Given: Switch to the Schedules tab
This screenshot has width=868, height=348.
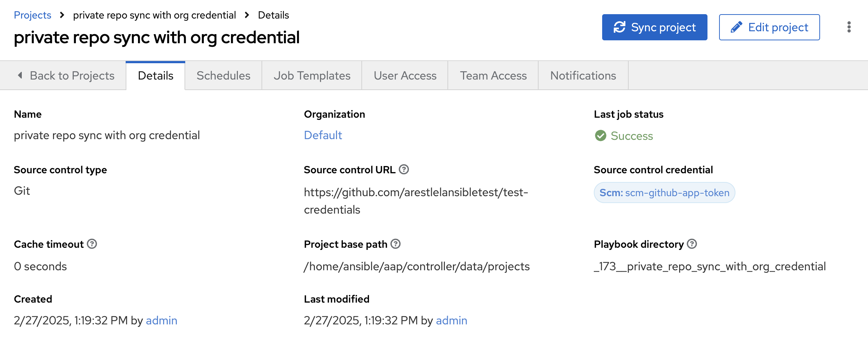Looking at the screenshot, I should coord(223,76).
